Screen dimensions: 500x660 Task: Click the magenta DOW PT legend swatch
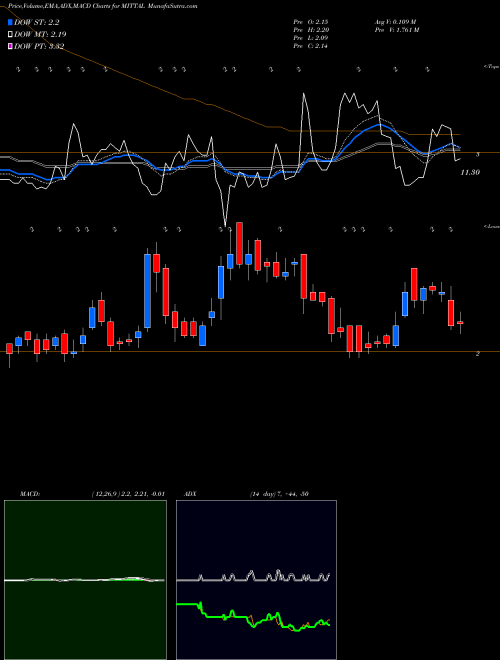click(10, 46)
